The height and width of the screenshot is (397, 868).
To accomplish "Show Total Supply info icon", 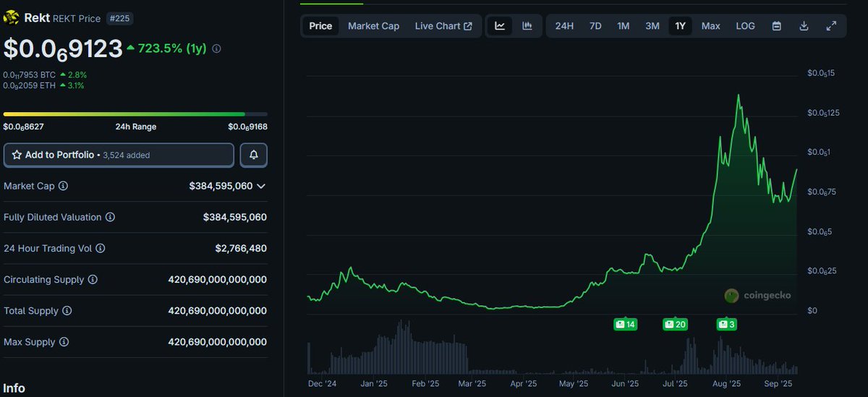I will [x=67, y=310].
